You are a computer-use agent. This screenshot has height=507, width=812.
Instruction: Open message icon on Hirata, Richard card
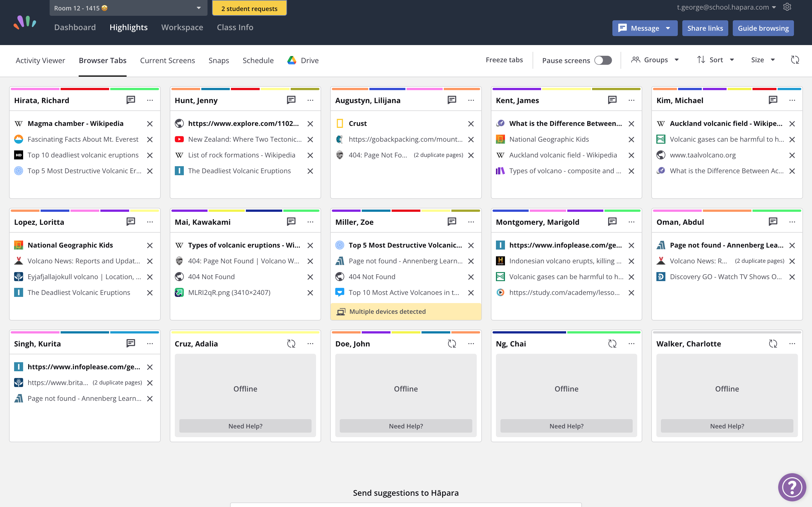coord(131,100)
